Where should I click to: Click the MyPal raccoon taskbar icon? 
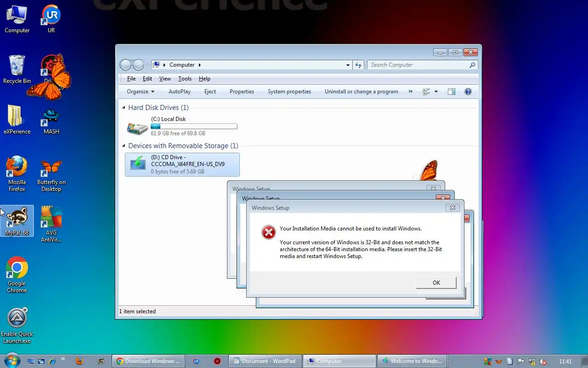click(101, 361)
